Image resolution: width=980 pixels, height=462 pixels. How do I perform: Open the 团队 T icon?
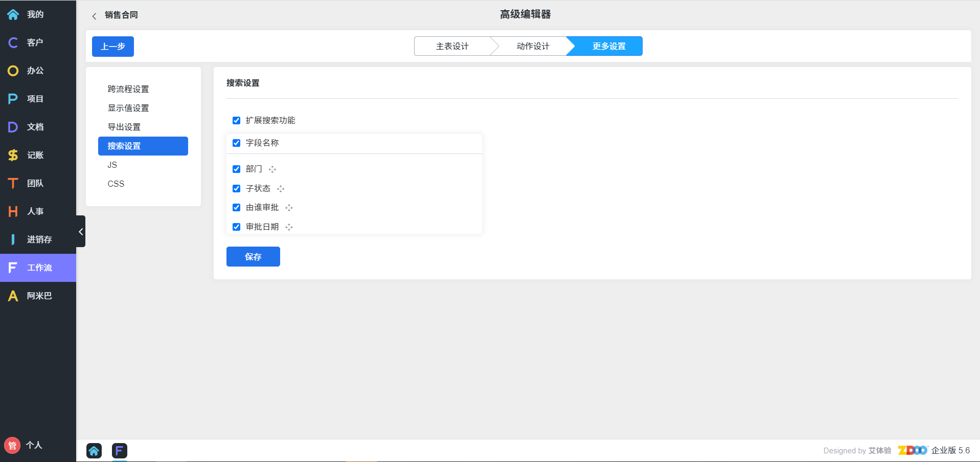coord(13,183)
